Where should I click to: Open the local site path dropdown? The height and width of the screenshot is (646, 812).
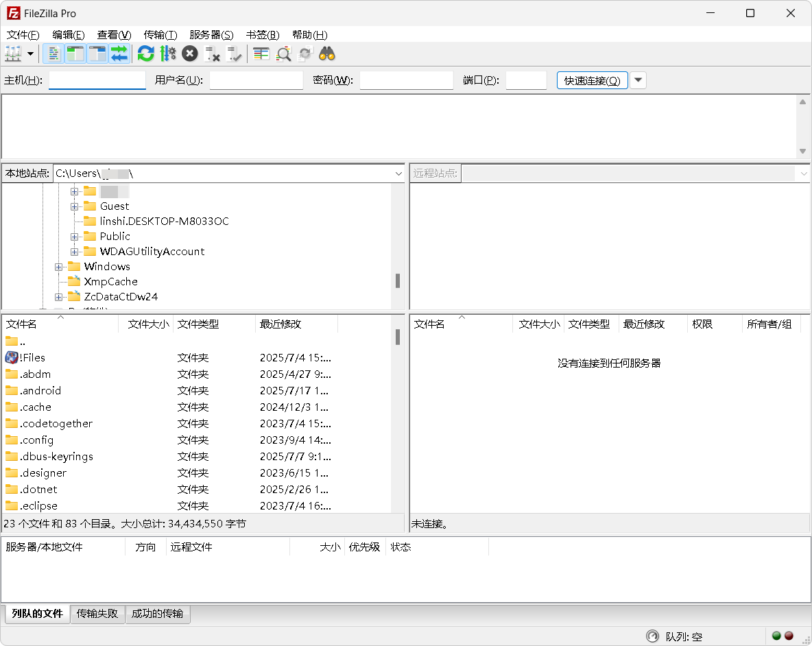click(398, 174)
